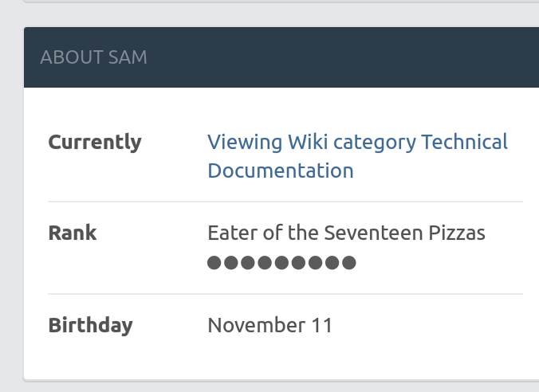Click the November 11 birthday value

[269, 325]
